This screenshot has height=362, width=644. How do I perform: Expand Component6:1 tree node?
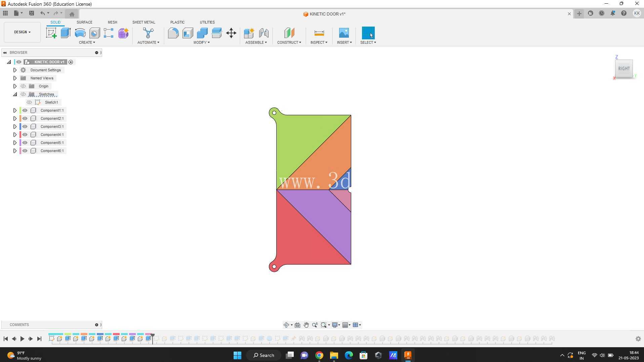[15, 151]
